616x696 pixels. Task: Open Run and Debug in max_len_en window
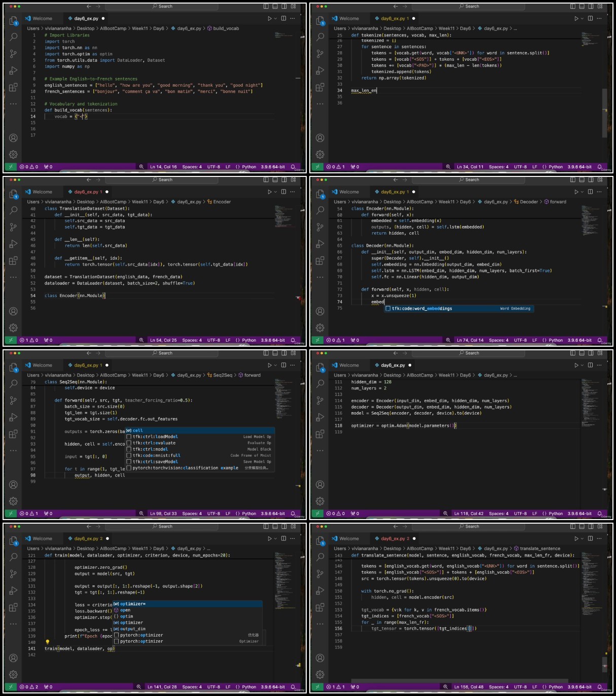pyautogui.click(x=320, y=70)
